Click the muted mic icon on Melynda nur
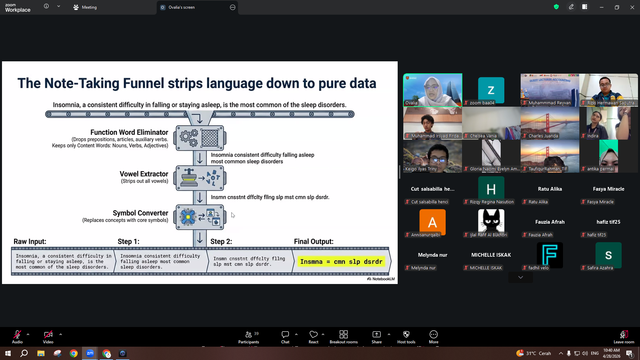 point(407,268)
